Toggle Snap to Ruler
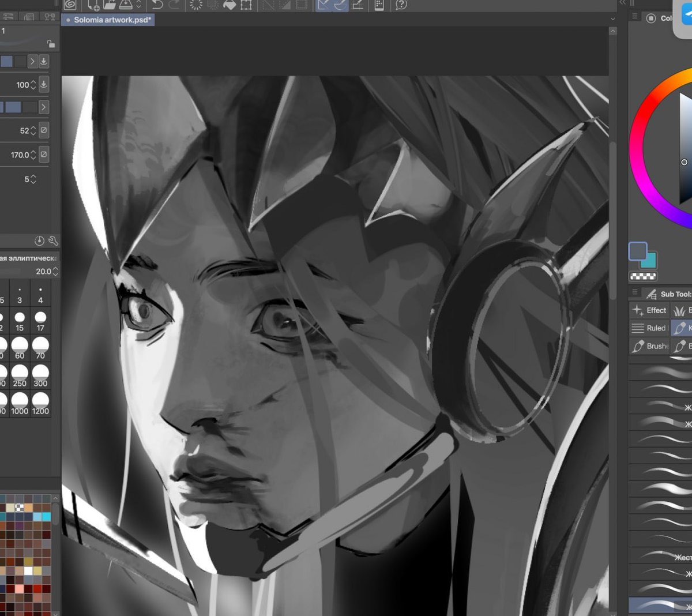 click(x=324, y=5)
